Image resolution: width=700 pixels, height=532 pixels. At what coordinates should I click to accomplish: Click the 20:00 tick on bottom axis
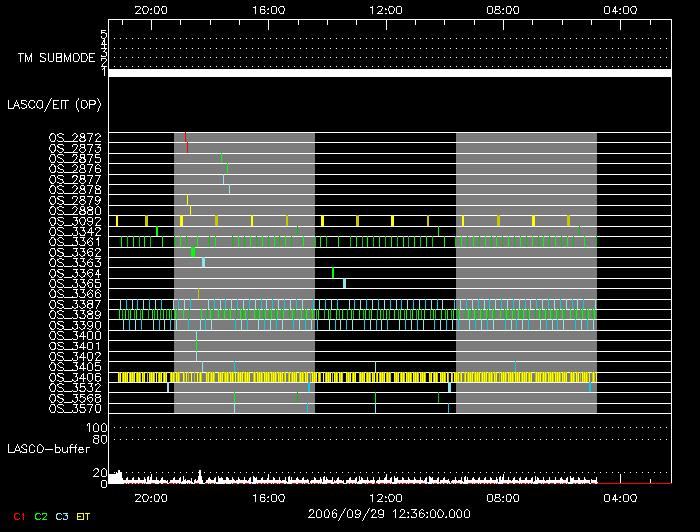[151, 497]
